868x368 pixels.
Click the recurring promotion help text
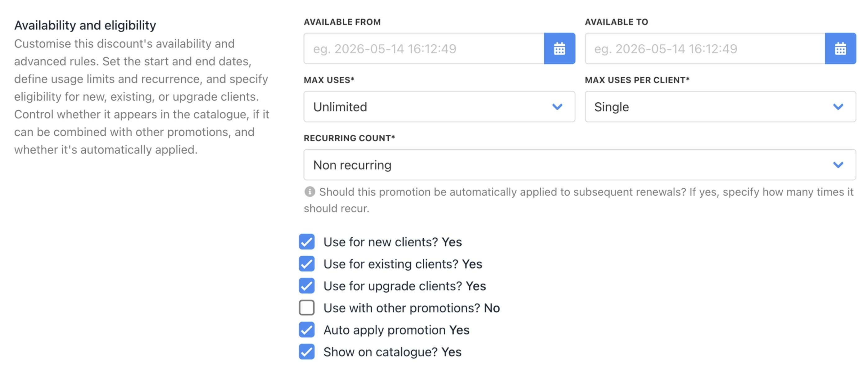(579, 200)
